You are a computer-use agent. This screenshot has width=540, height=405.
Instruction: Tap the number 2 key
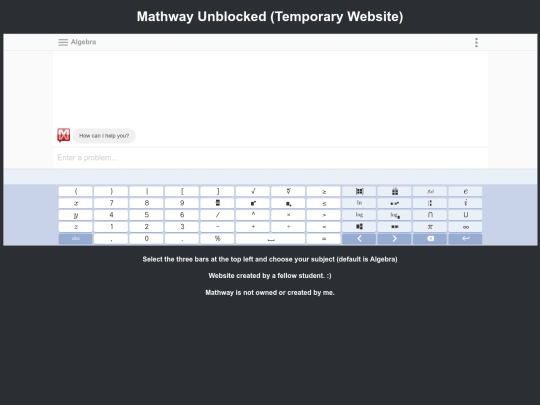click(146, 227)
